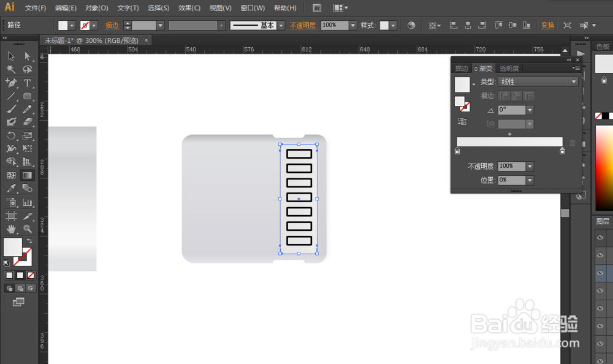Select the Zoom tool
Screen dimensions: 613x364
coord(27,229)
